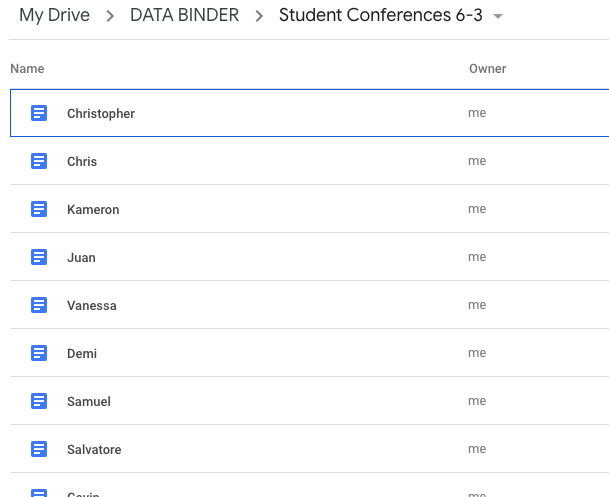Click the Kameron document icon

pos(39,209)
